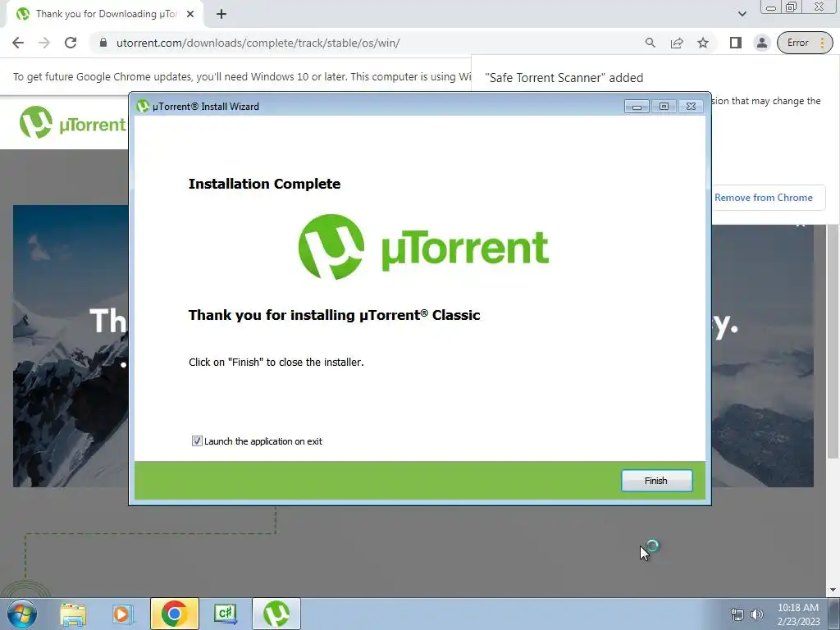Click the share page icon
The image size is (840, 630).
coord(677,43)
